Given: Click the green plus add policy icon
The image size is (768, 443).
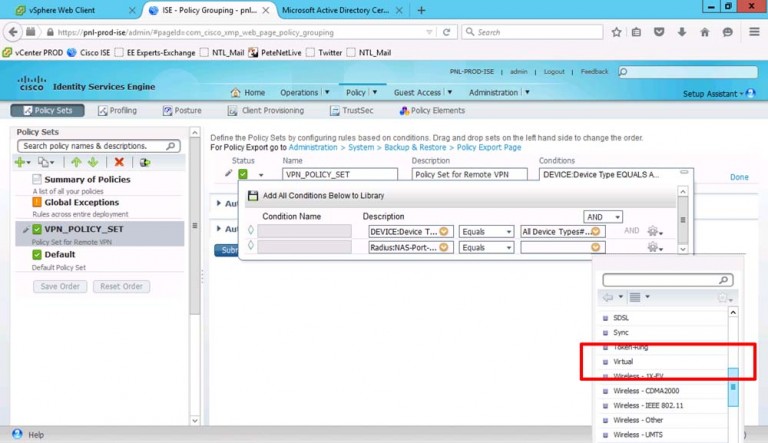Looking at the screenshot, I should pos(20,162).
